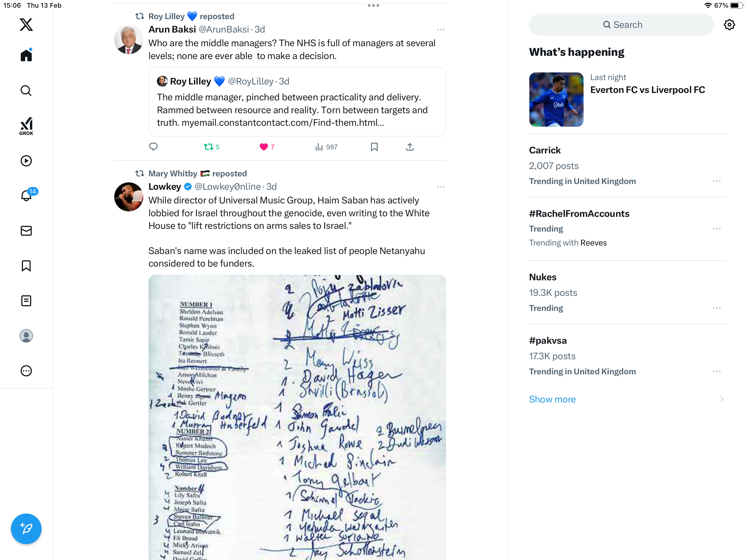This screenshot has width=747, height=560.
Task: Compose a new post with floating button
Action: coord(26,529)
